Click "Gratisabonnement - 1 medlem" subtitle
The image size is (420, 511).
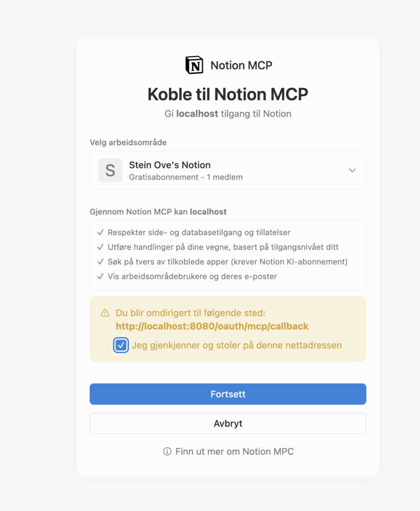[186, 177]
